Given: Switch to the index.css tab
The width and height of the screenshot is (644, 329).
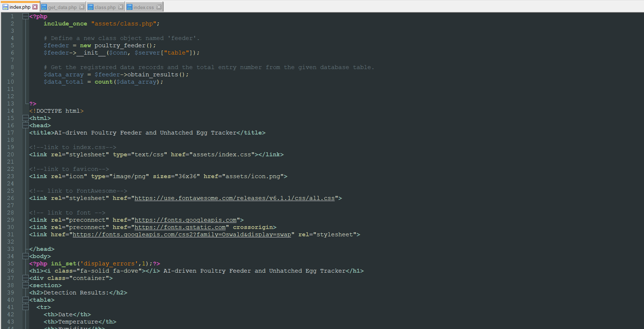Looking at the screenshot, I should 144,7.
